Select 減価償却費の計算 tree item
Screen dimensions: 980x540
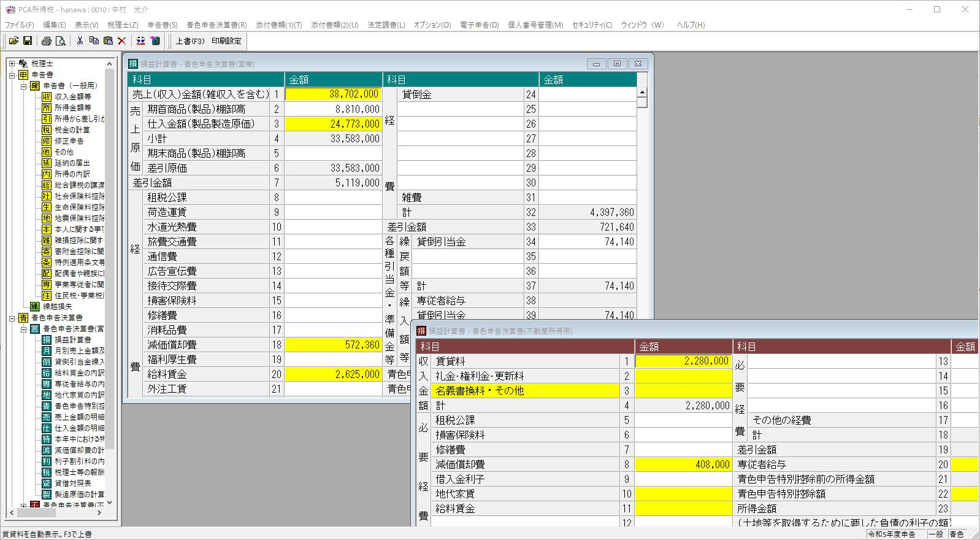80,450
